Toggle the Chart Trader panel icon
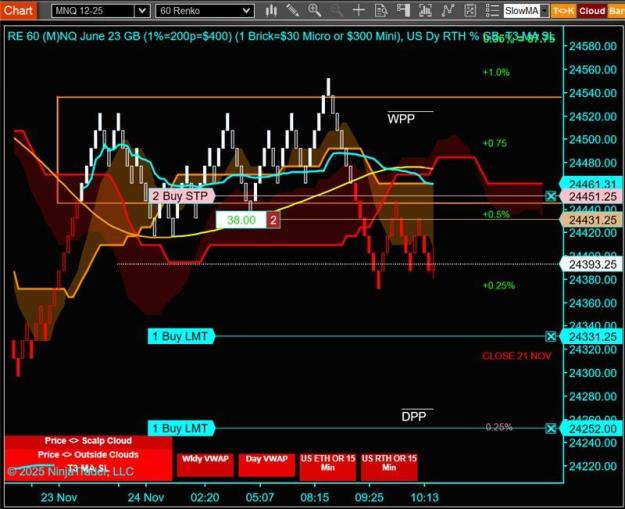Screen dimensions: 625x509 [403, 10]
